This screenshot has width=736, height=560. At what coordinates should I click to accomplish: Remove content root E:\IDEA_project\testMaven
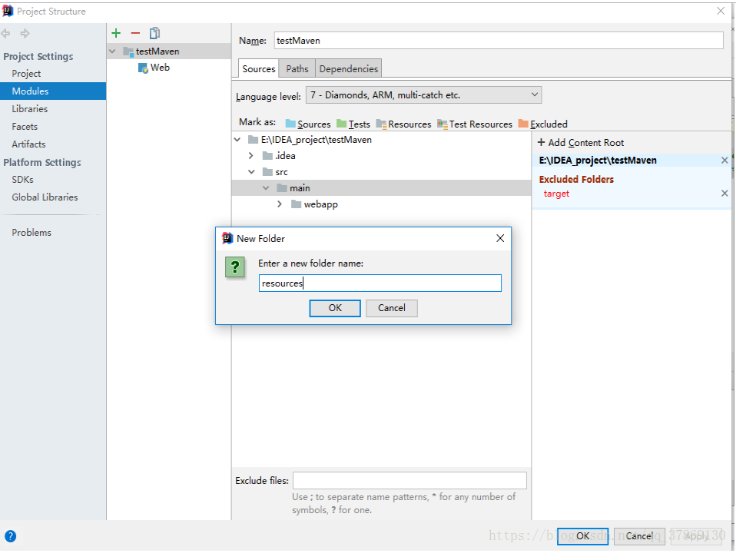pyautogui.click(x=724, y=161)
